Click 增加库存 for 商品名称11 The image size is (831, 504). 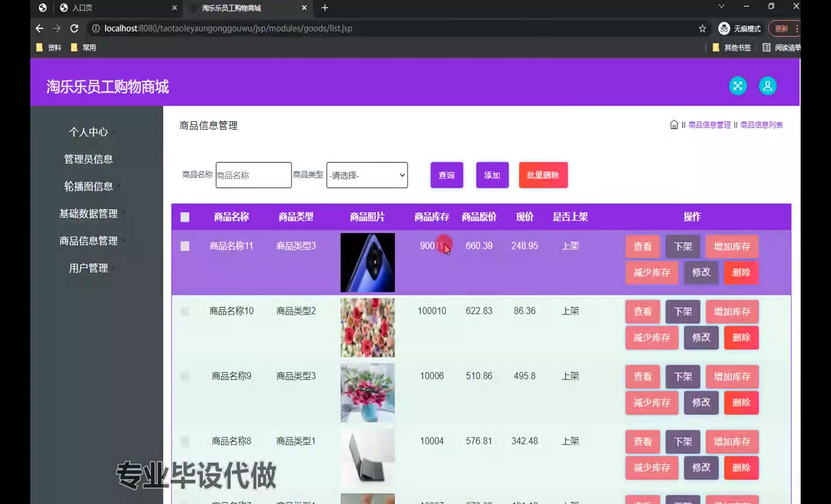point(732,247)
